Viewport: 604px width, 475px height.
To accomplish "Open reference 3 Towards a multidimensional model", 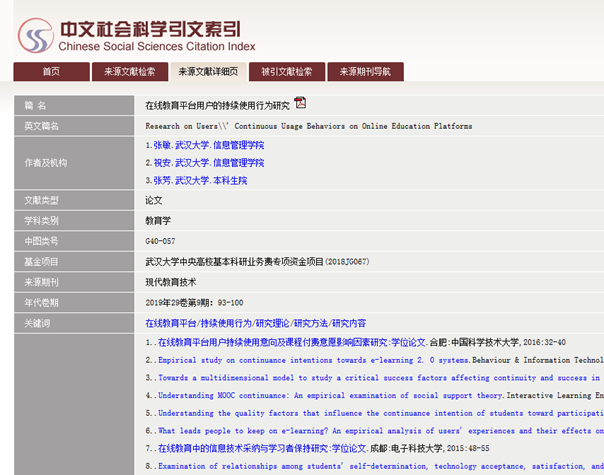I will point(381,378).
